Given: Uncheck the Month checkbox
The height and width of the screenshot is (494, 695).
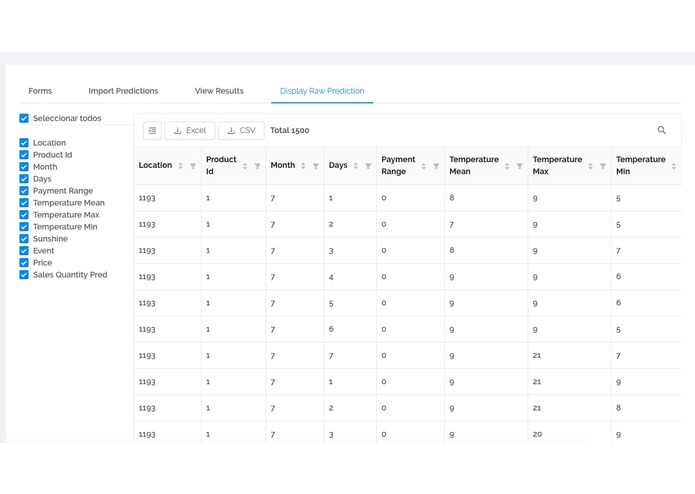Looking at the screenshot, I should (x=24, y=167).
